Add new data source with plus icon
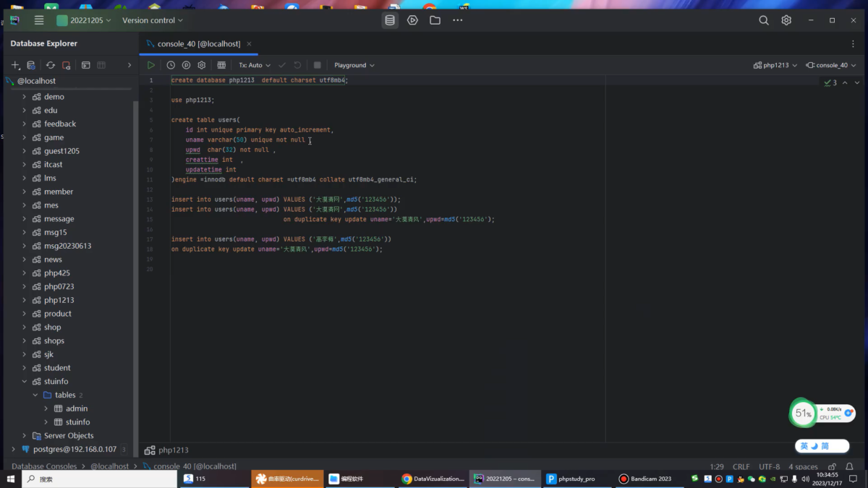 (x=16, y=65)
